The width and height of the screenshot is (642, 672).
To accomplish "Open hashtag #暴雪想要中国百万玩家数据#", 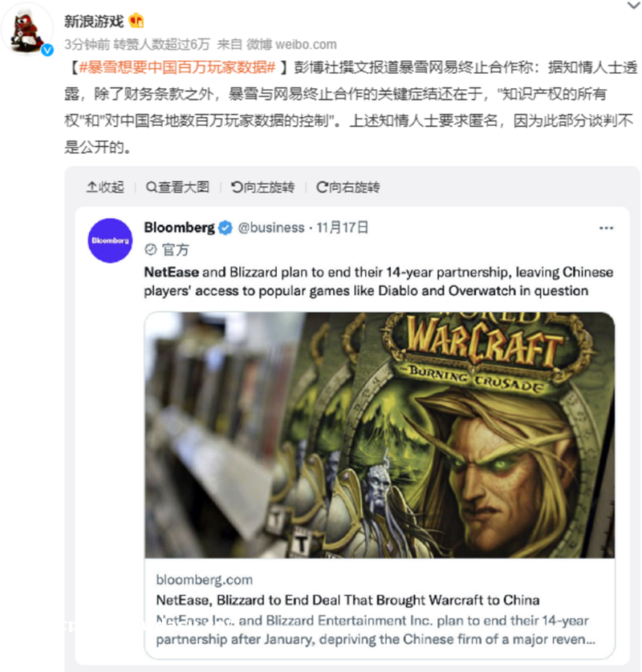I will click(x=177, y=67).
